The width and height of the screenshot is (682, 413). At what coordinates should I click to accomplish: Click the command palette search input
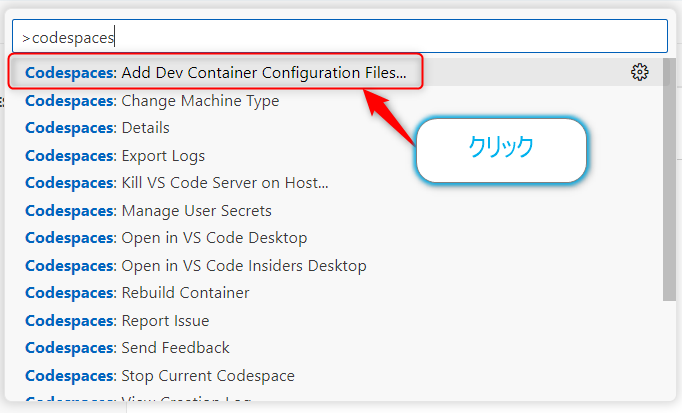coord(340,37)
